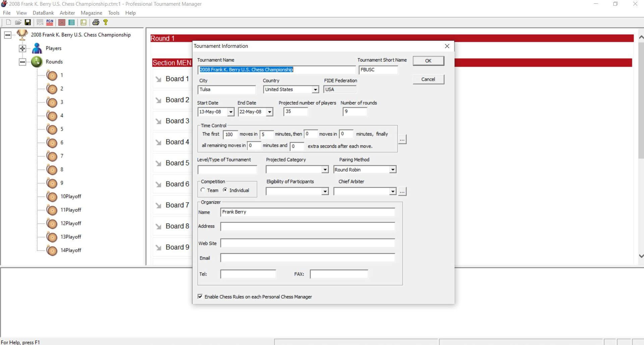Click the round icon for 12Playoff
This screenshot has height=345, width=644.
coord(52,224)
